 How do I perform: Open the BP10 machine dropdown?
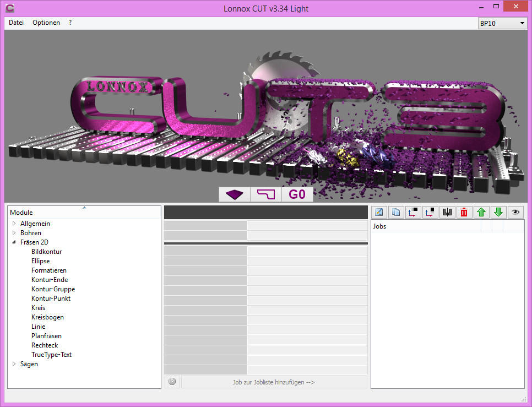[502, 23]
